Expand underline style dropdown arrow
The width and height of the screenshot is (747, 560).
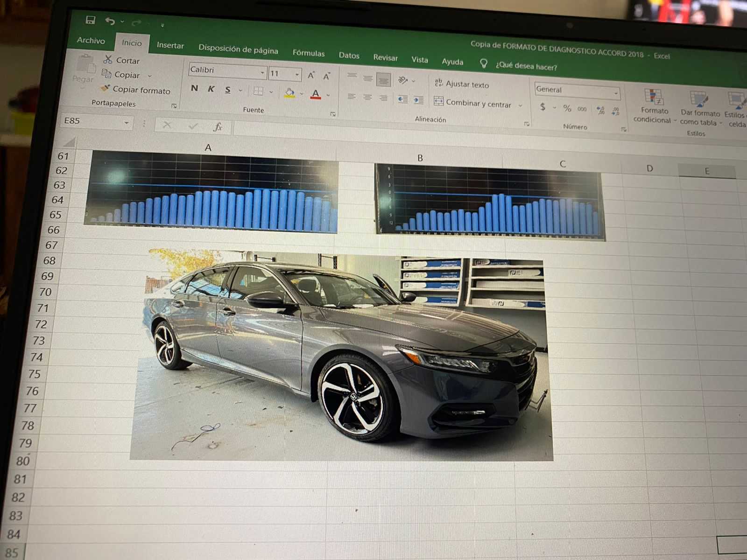pyautogui.click(x=240, y=91)
